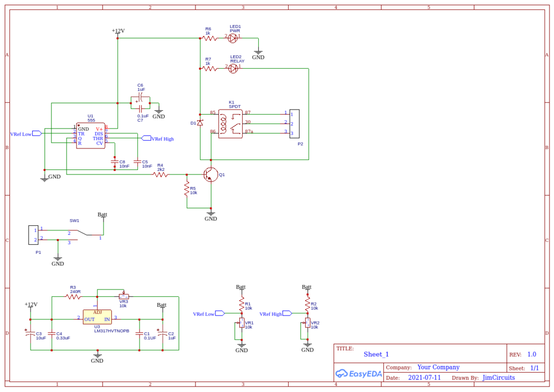Select resistor R4 labeled 2k2
Screen dimensions: 554x392
[160, 173]
